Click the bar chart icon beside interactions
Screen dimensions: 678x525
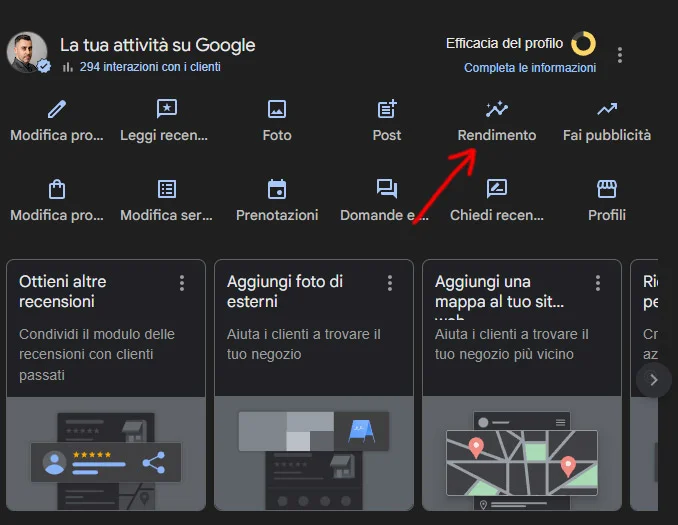point(67,67)
